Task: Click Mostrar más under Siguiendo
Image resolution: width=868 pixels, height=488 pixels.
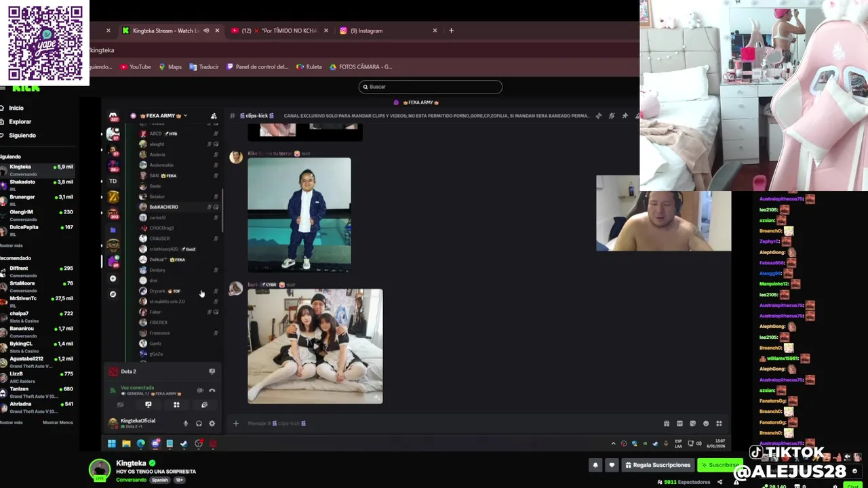Action: (x=12, y=245)
